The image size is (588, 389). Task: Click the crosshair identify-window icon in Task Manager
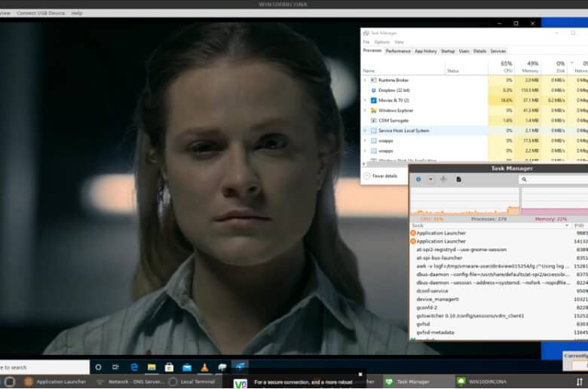[x=443, y=179]
